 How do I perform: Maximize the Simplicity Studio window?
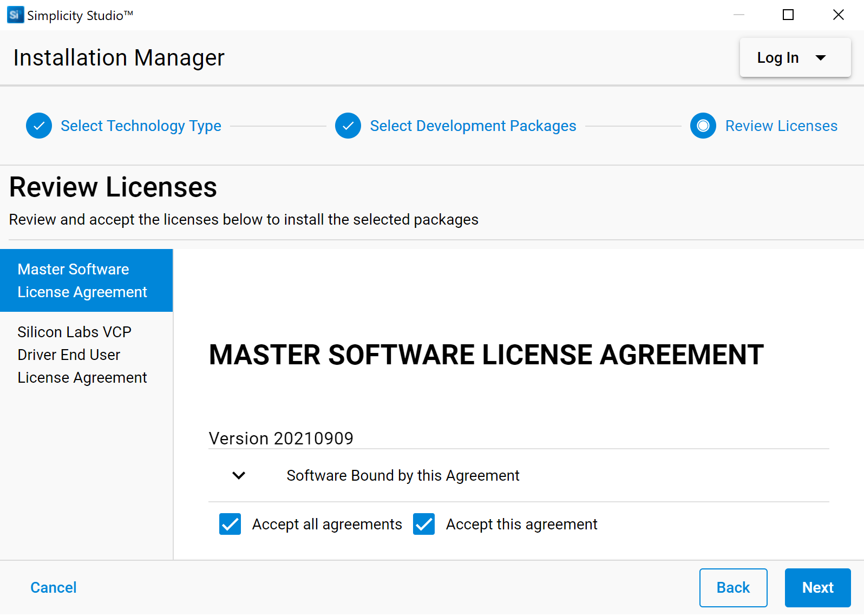788,15
